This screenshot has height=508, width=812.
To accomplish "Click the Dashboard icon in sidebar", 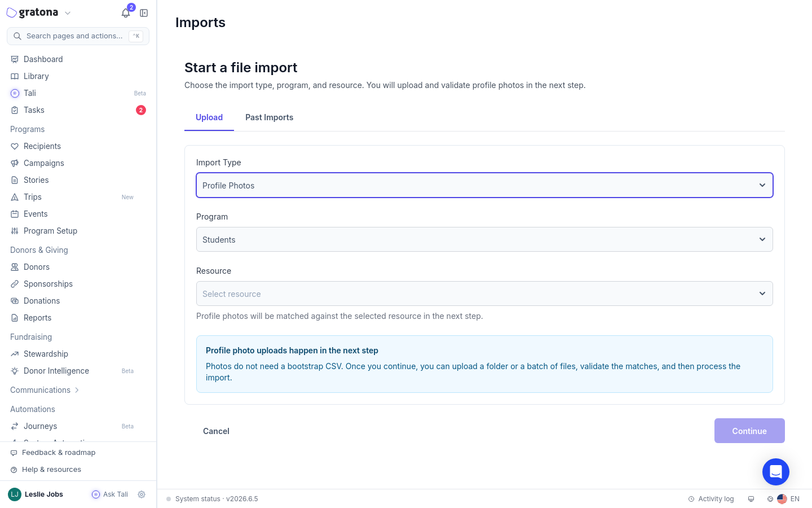I will point(15,59).
